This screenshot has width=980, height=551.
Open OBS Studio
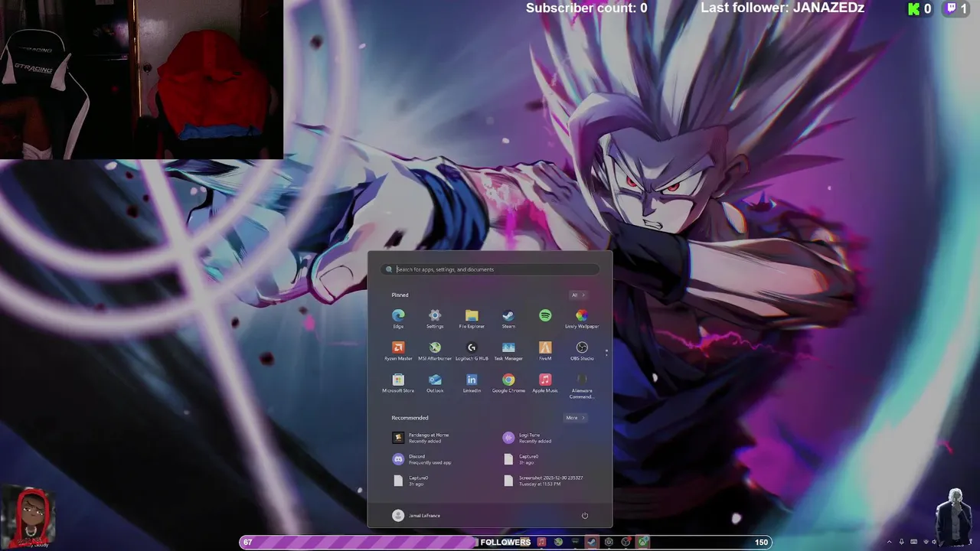582,350
